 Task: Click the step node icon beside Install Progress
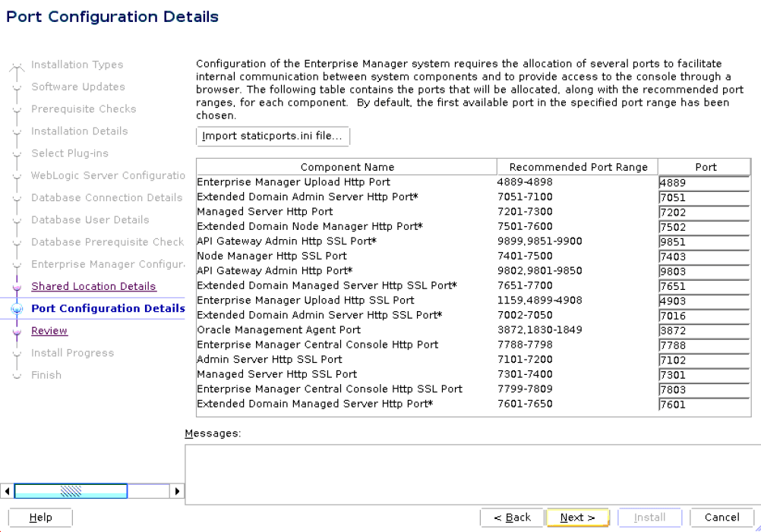[x=17, y=353]
